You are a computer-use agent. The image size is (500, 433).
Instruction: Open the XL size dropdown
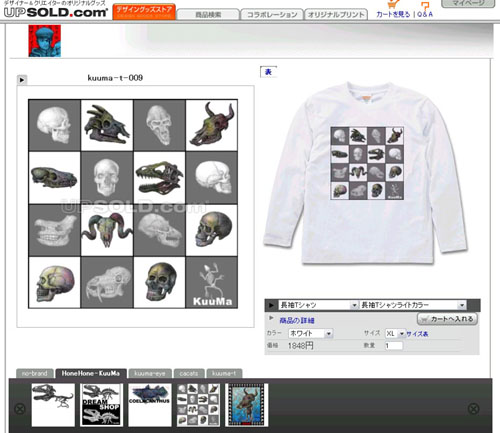tap(395, 333)
